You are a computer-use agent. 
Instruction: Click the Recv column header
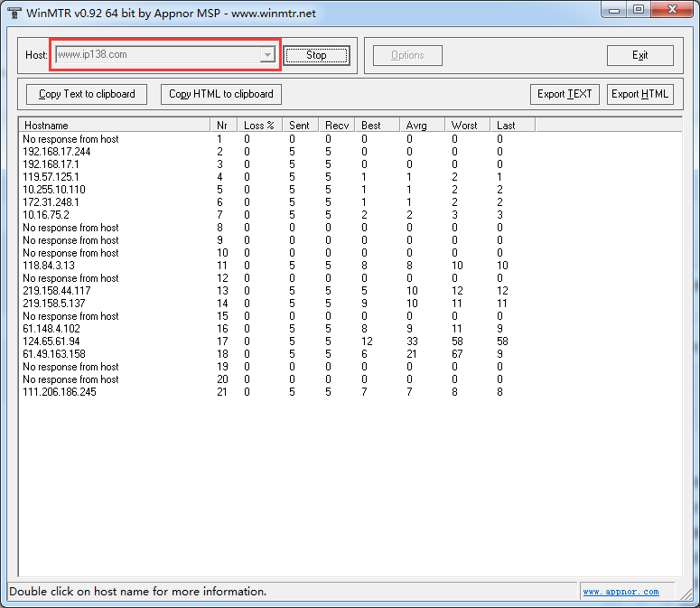point(337,126)
